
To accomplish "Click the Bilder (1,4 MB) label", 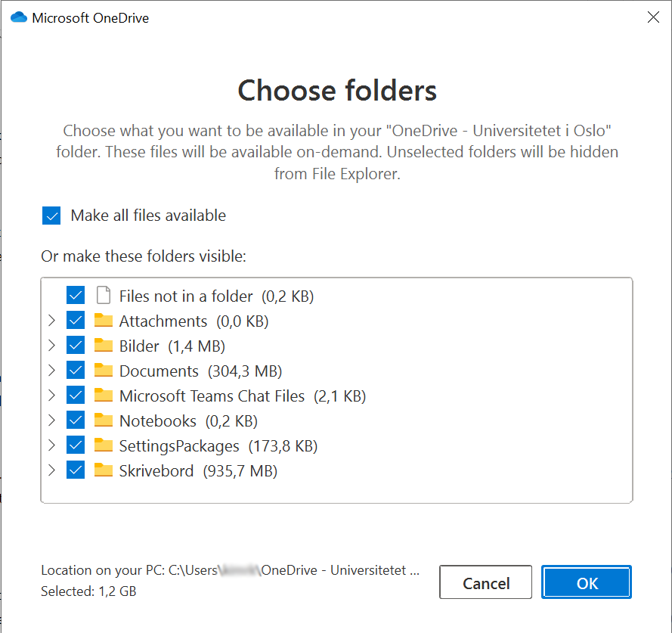I will click(172, 346).
